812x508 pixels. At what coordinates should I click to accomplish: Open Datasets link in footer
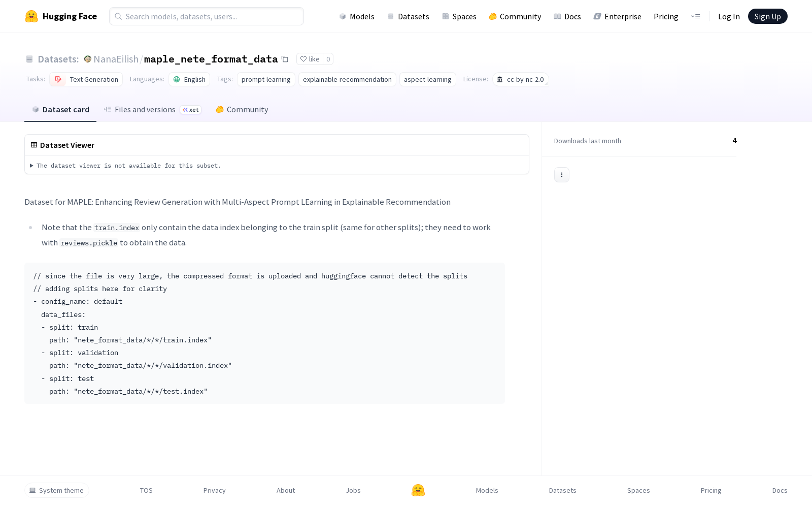563,490
